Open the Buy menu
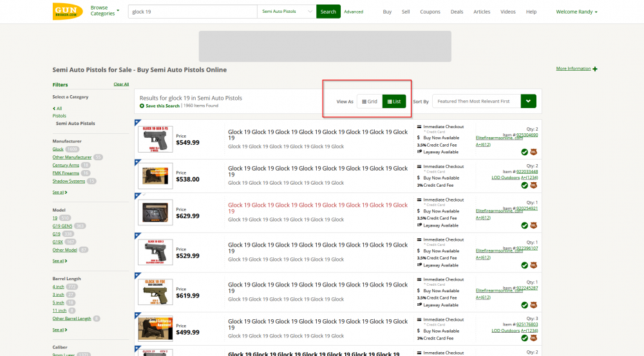Viewport: 644px width, 356px height. pos(387,12)
